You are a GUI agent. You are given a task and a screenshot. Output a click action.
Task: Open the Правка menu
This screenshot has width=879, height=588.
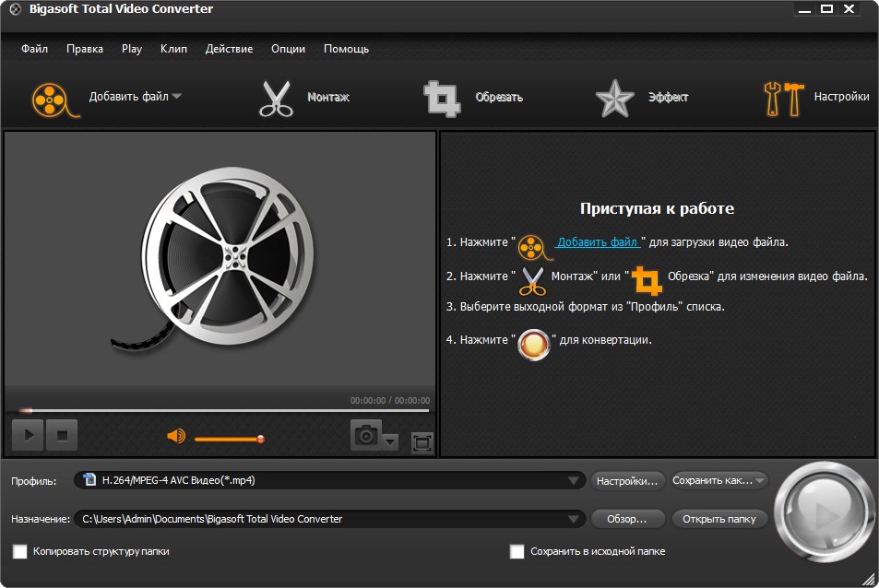click(x=85, y=49)
